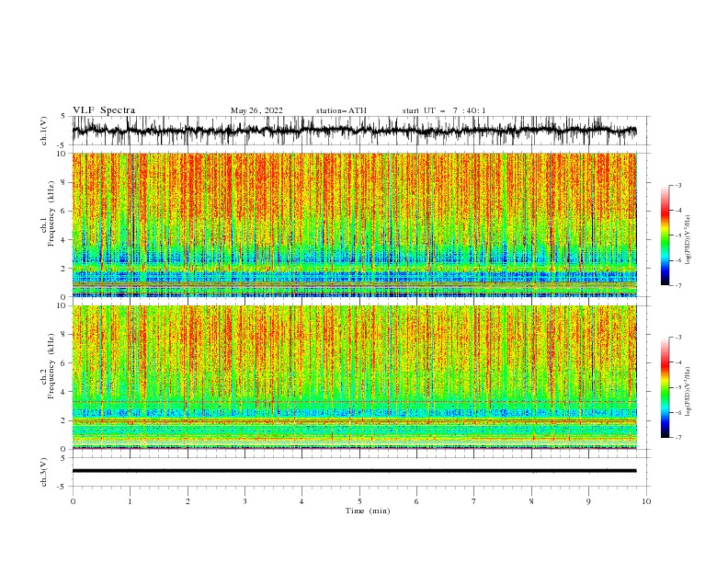Click the ch.2 spectrogram color bar
The width and height of the screenshot is (728, 563).
tap(665, 387)
